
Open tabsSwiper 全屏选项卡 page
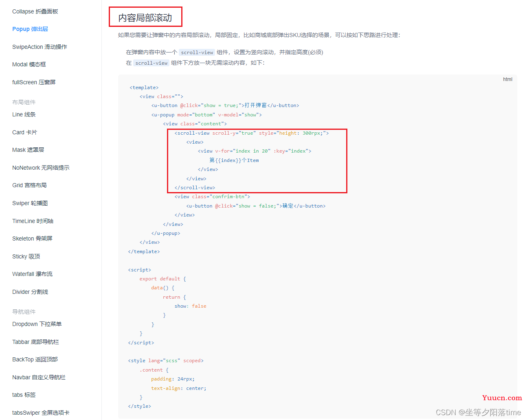[x=41, y=413]
